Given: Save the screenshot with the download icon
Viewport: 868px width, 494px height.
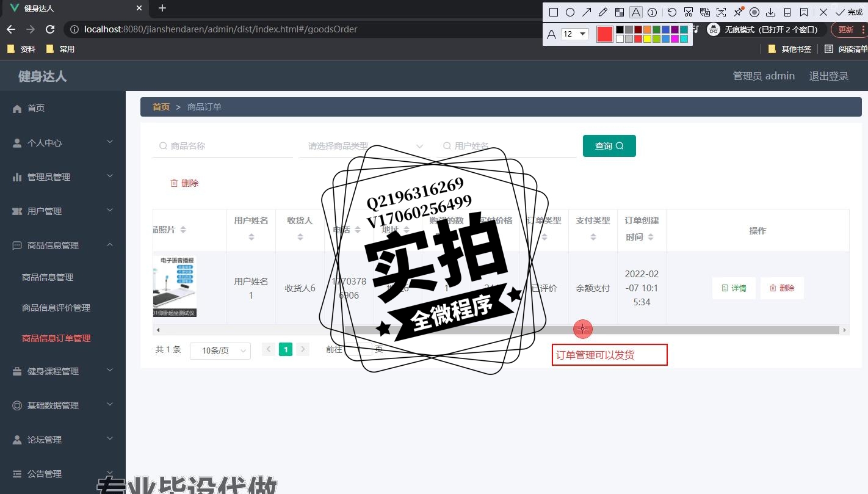Looking at the screenshot, I should [x=771, y=12].
